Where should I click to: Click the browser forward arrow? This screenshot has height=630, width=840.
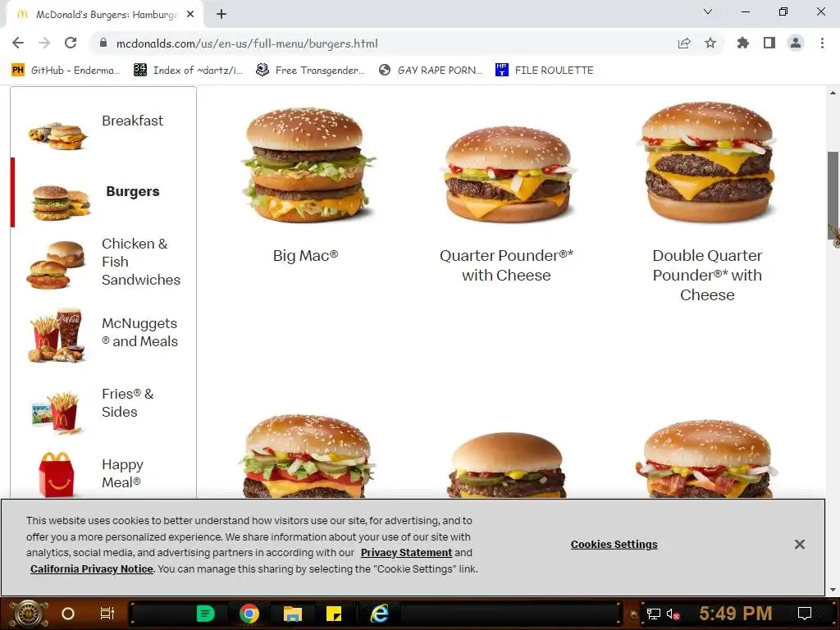tap(44, 43)
